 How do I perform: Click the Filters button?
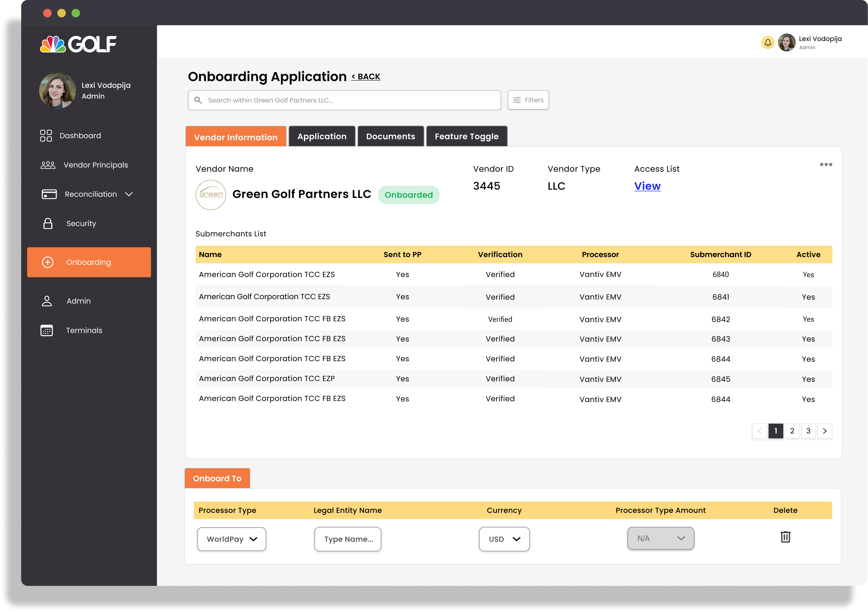tap(528, 100)
